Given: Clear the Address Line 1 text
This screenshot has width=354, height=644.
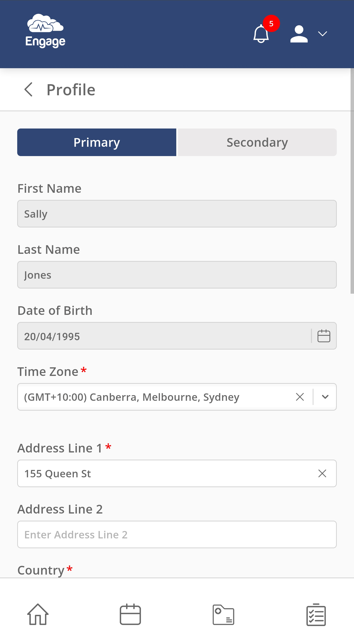Looking at the screenshot, I should [322, 473].
